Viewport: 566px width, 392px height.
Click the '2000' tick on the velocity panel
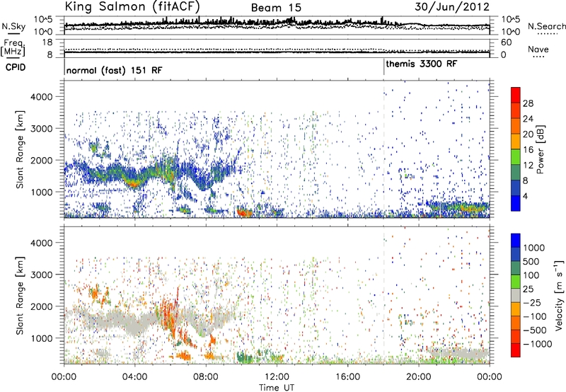[x=41, y=306]
